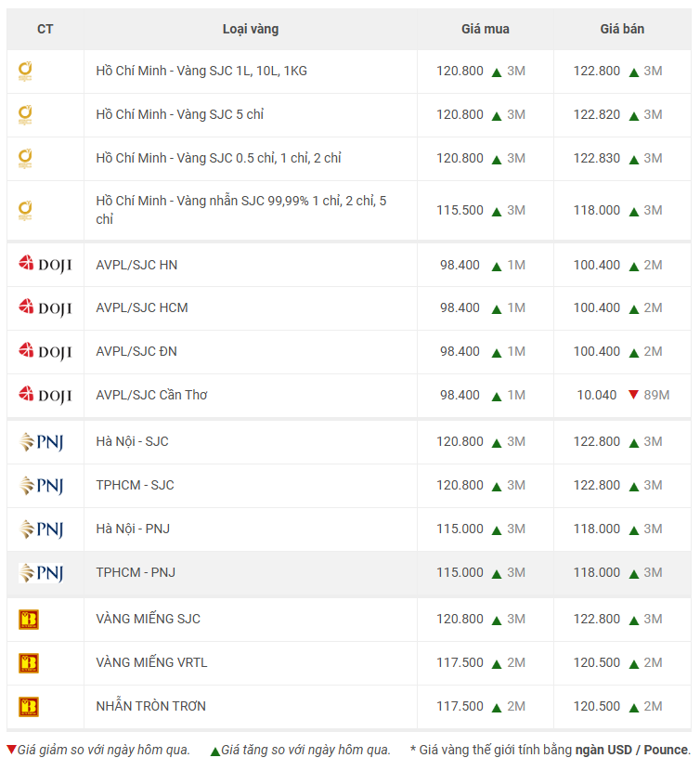Click SJC logo in the Vàng nhẫn SJC 99,99% row

25,210
